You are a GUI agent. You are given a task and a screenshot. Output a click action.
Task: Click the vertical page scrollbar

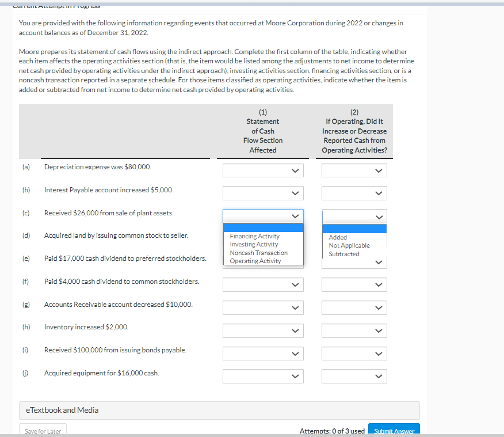point(501,219)
